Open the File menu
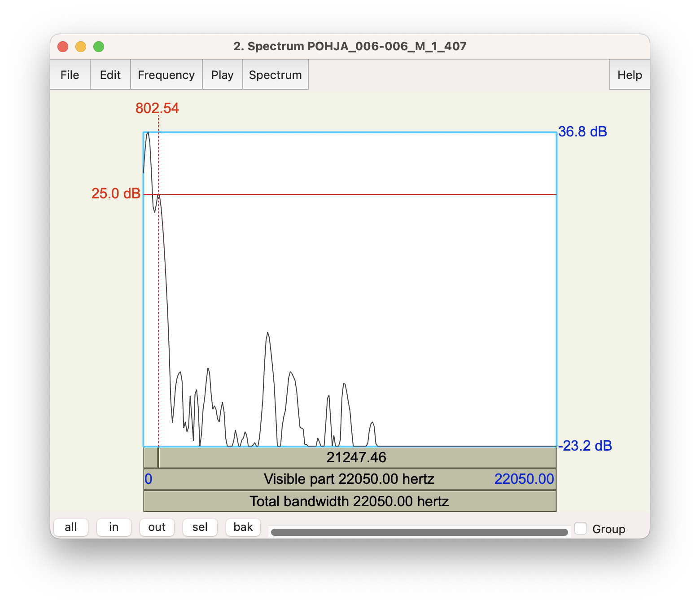Image resolution: width=700 pixels, height=605 pixels. pos(70,75)
